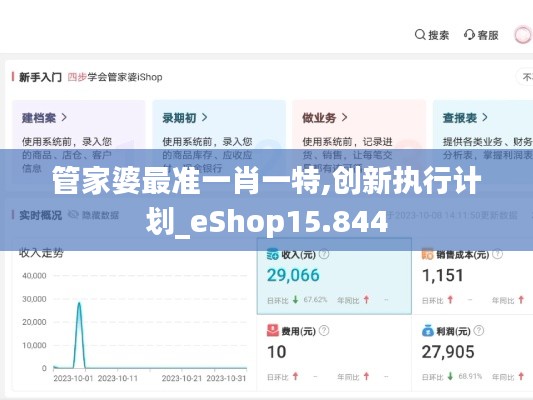This screenshot has height=400, width=533.
Task: Open the 建档案 card title
Action: click(x=39, y=118)
